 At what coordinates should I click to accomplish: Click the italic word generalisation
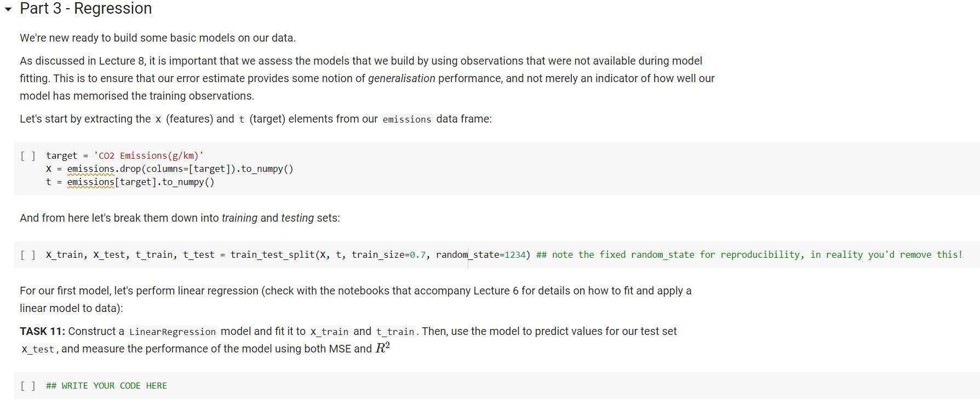coord(402,79)
